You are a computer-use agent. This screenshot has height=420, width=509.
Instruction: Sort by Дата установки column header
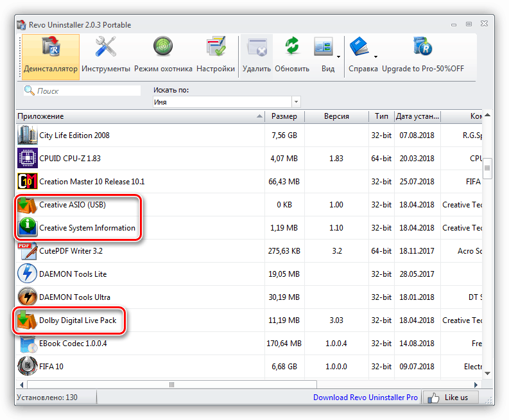click(417, 116)
